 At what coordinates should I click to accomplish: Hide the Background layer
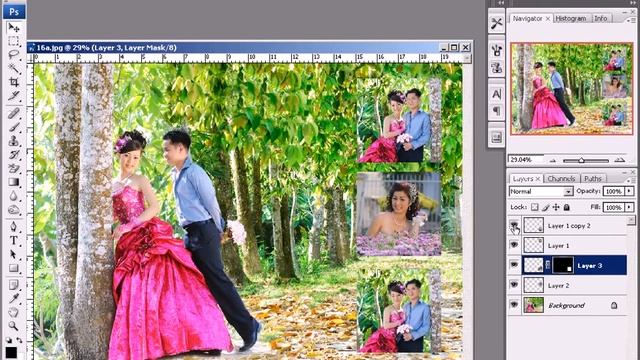click(514, 305)
